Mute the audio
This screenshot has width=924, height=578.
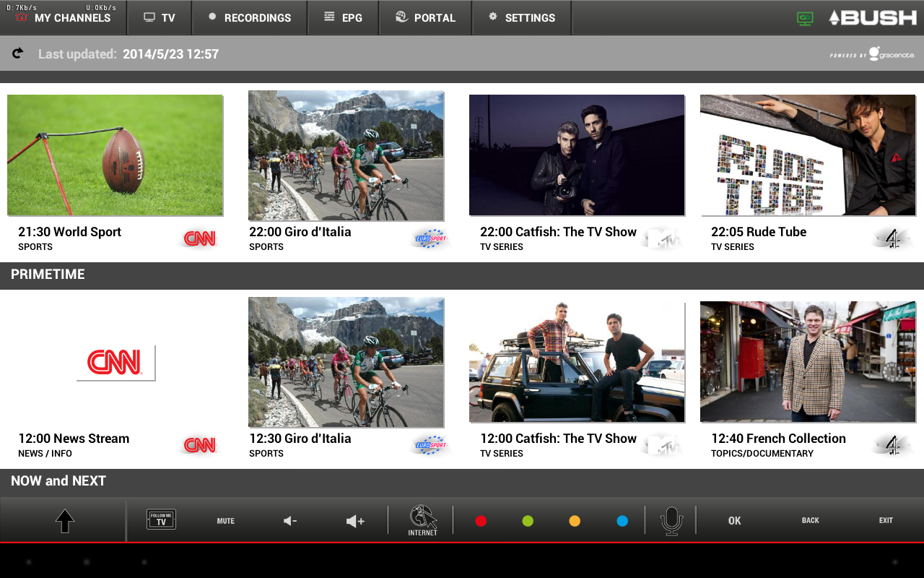[226, 521]
